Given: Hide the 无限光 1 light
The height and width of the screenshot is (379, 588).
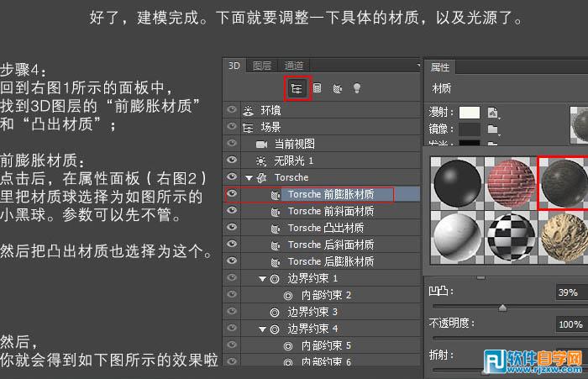Looking at the screenshot, I should click(x=232, y=160).
